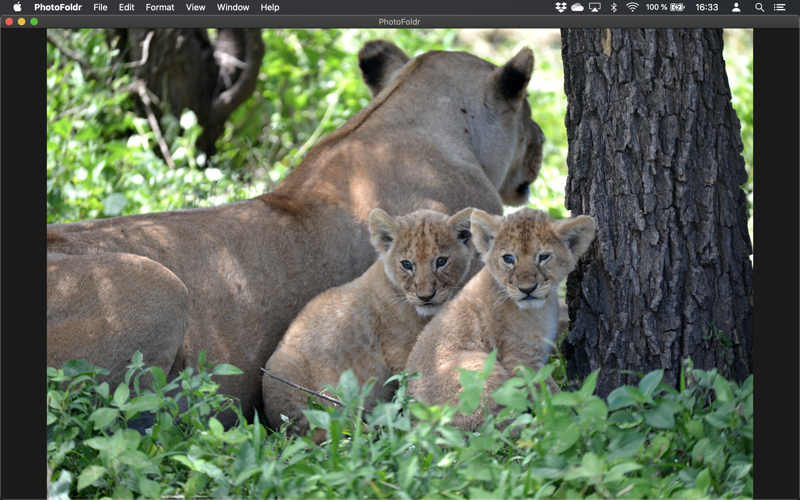Open Spotlight search
This screenshot has width=800, height=500.
(759, 7)
